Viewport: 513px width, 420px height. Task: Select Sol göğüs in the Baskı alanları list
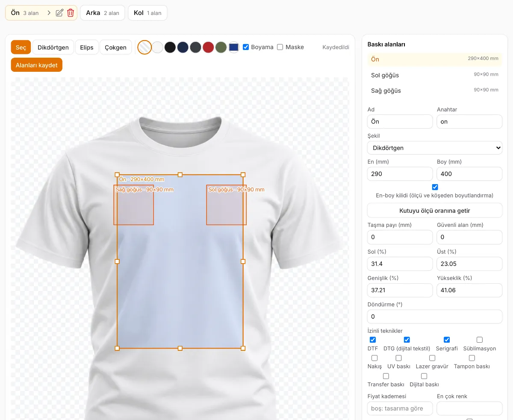[435, 75]
